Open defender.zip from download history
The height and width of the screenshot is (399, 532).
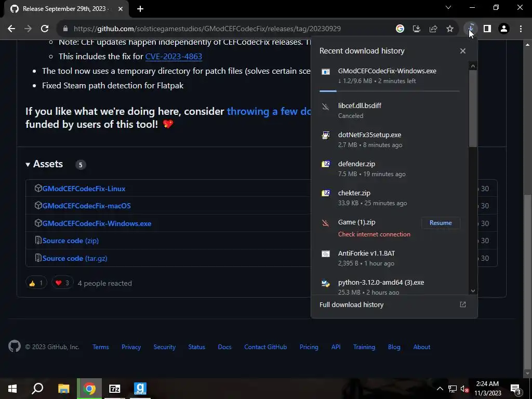tap(390, 169)
